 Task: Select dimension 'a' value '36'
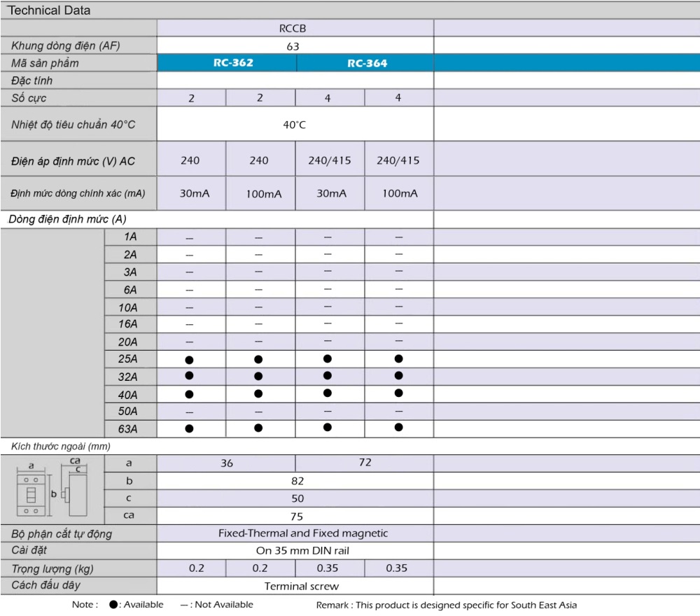pos(227,463)
